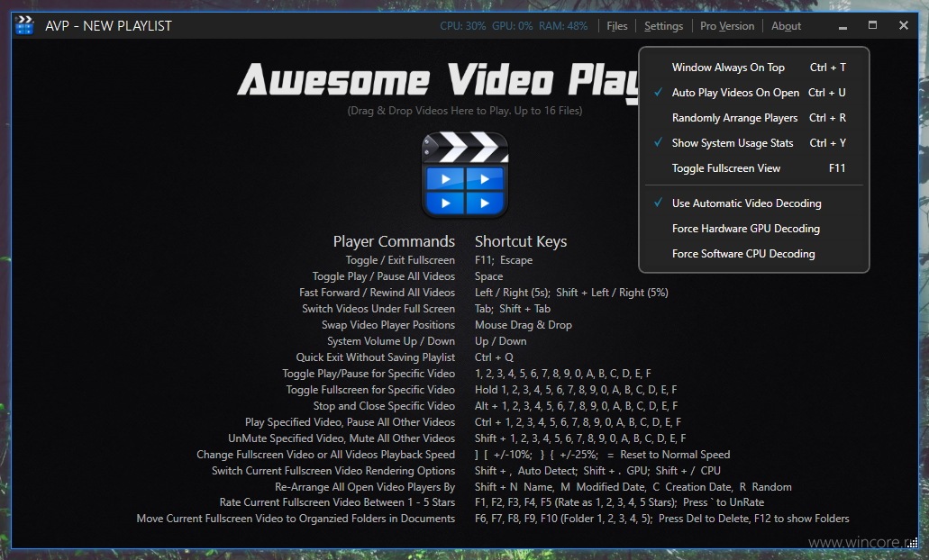Click Fast Forward / Rewind All Videos text

377,293
